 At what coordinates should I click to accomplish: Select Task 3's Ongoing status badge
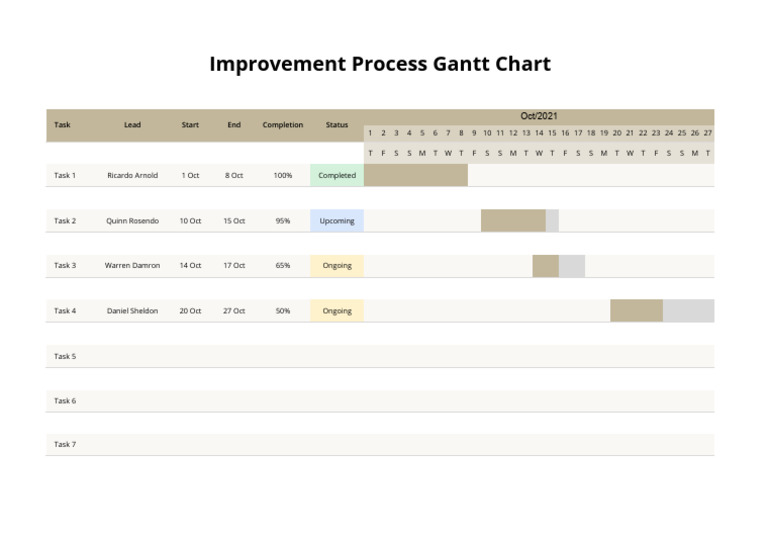(x=337, y=266)
